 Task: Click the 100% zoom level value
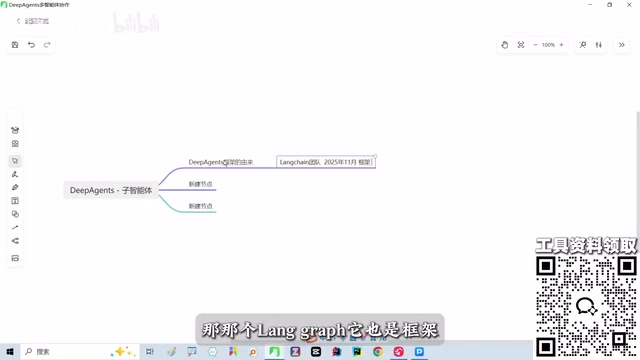click(x=548, y=45)
